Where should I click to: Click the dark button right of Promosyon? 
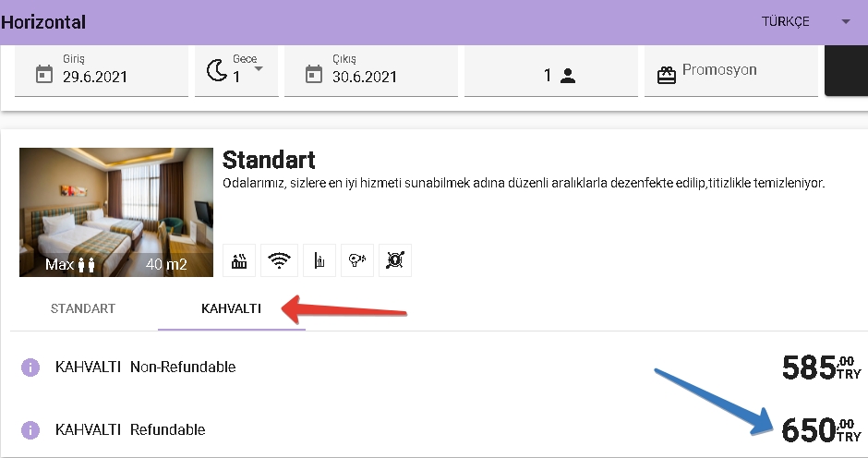[845, 70]
